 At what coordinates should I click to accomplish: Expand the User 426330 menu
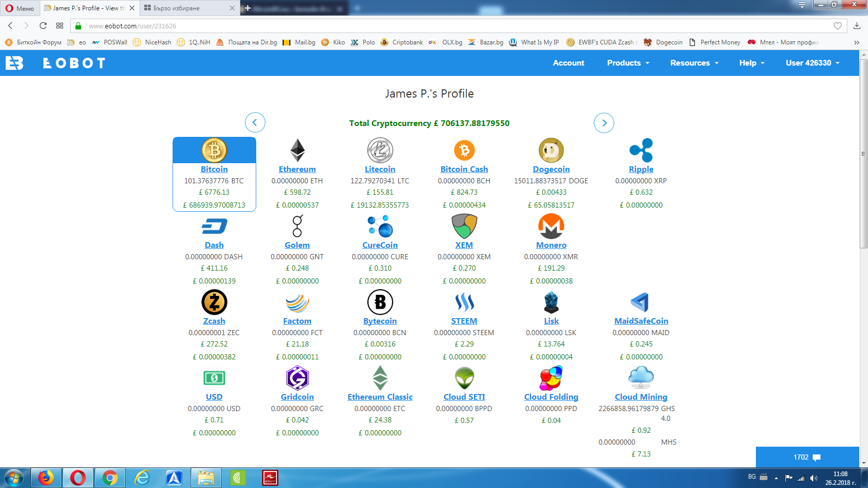click(x=813, y=63)
